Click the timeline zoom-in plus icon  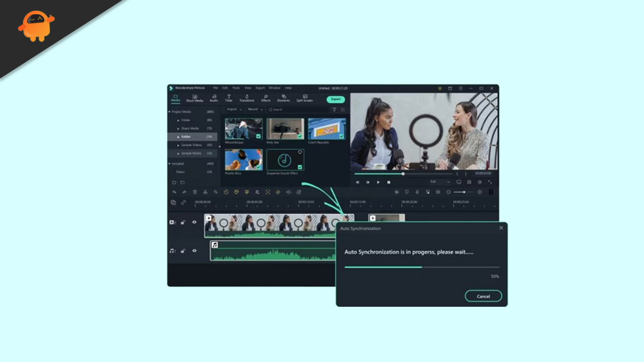coord(480,192)
